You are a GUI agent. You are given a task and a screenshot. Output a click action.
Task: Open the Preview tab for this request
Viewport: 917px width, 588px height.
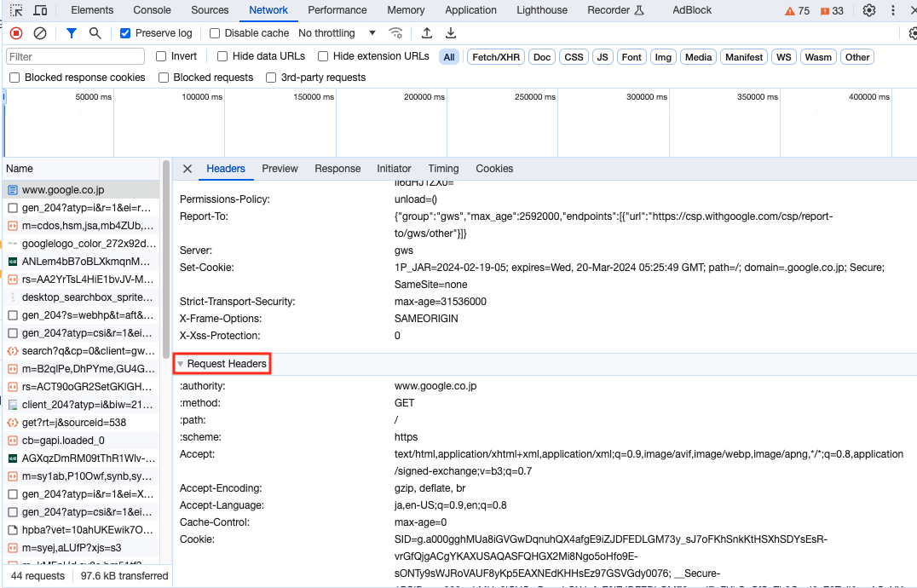(280, 169)
